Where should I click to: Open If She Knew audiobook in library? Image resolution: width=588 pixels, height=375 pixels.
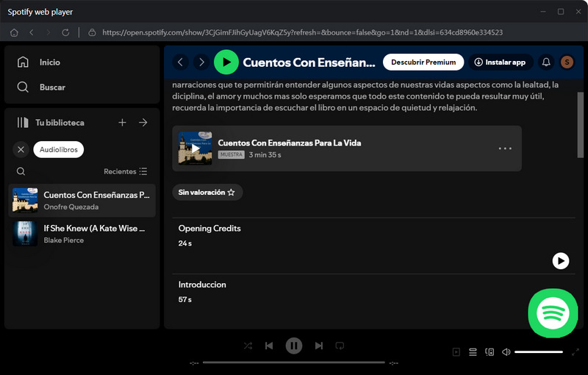82,234
